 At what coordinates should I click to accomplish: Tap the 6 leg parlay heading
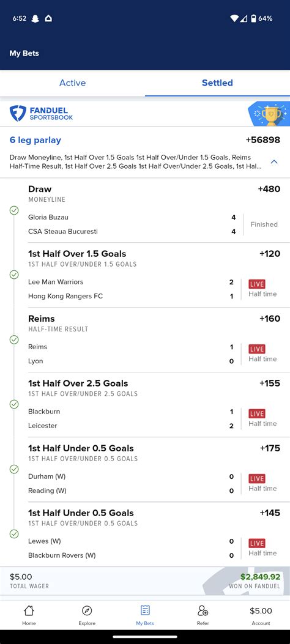point(35,140)
